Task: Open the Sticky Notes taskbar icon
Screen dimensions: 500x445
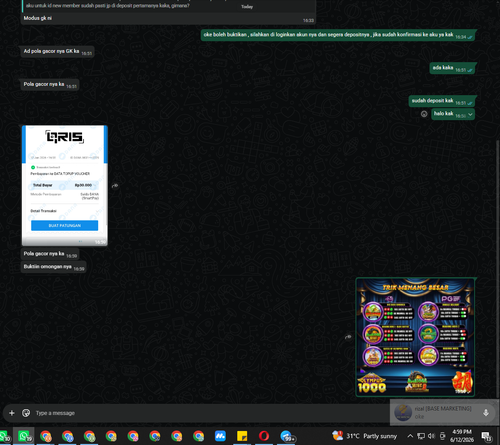Action: click(242, 436)
